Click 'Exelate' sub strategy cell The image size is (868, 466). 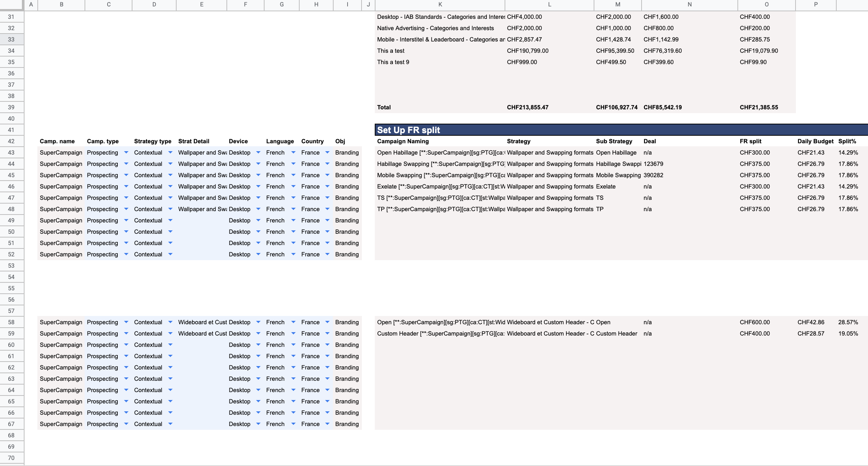click(618, 187)
